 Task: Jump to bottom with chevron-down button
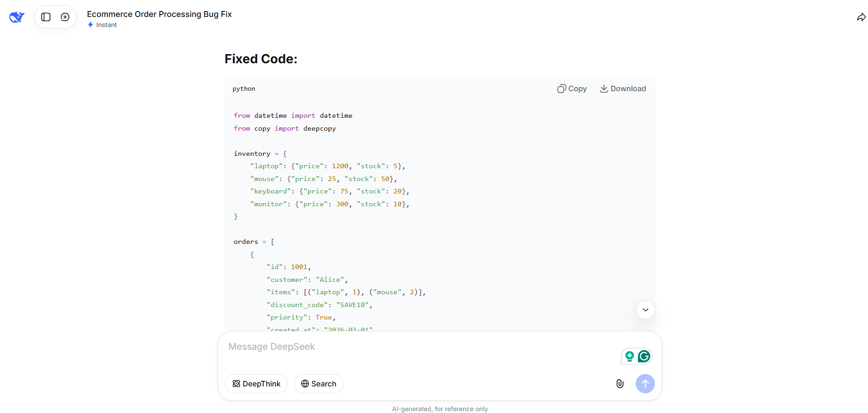pyautogui.click(x=645, y=310)
